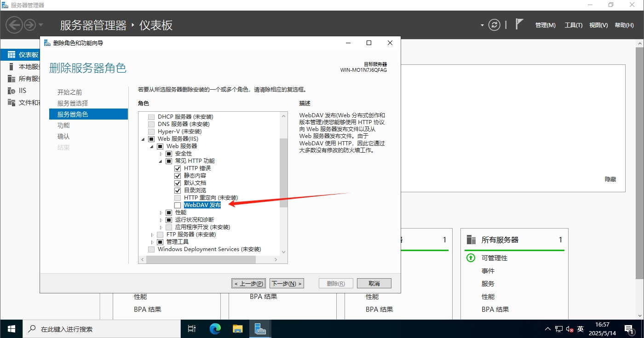This screenshot has height=338, width=644.
Task: Click the 隐藏 link in welcome panel
Action: tap(610, 179)
